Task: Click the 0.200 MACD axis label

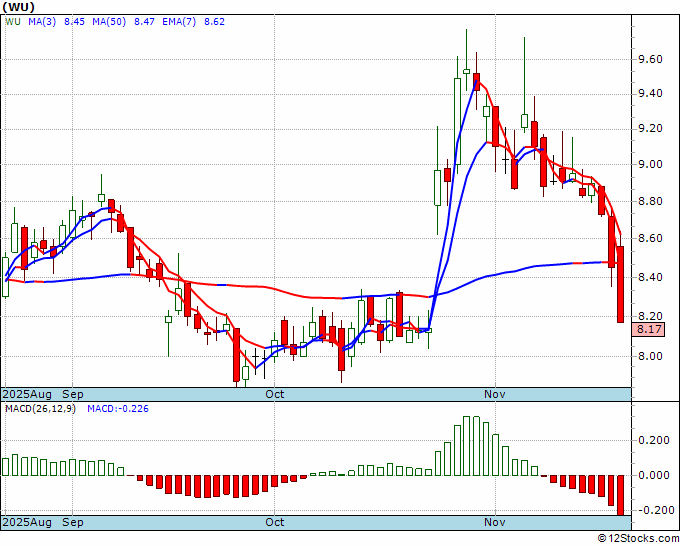Action: pos(654,441)
